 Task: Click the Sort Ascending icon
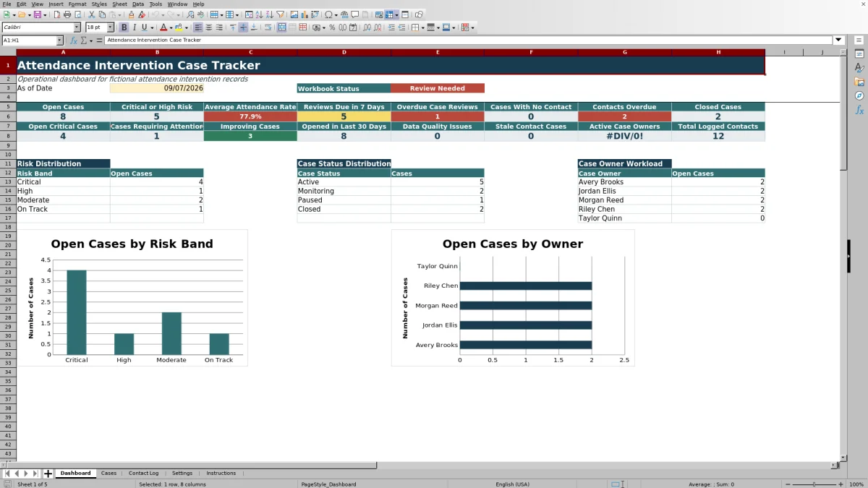point(258,14)
